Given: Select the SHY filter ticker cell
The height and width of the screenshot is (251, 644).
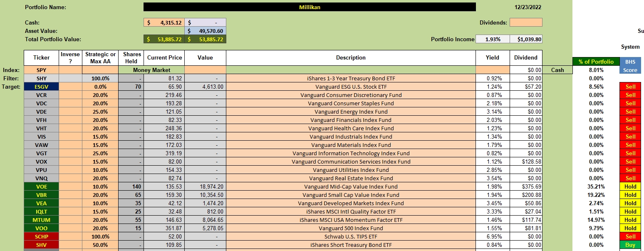Looking at the screenshot, I should point(41,78).
